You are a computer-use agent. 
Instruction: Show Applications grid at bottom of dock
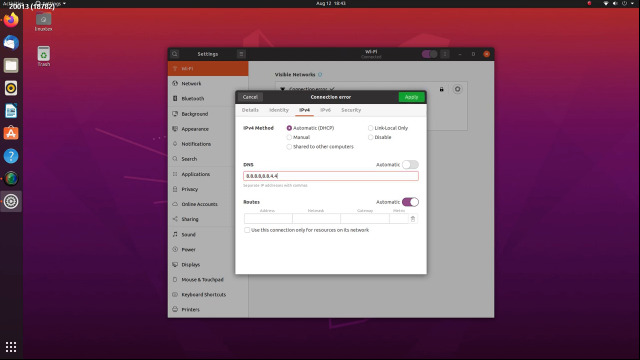click(11, 347)
